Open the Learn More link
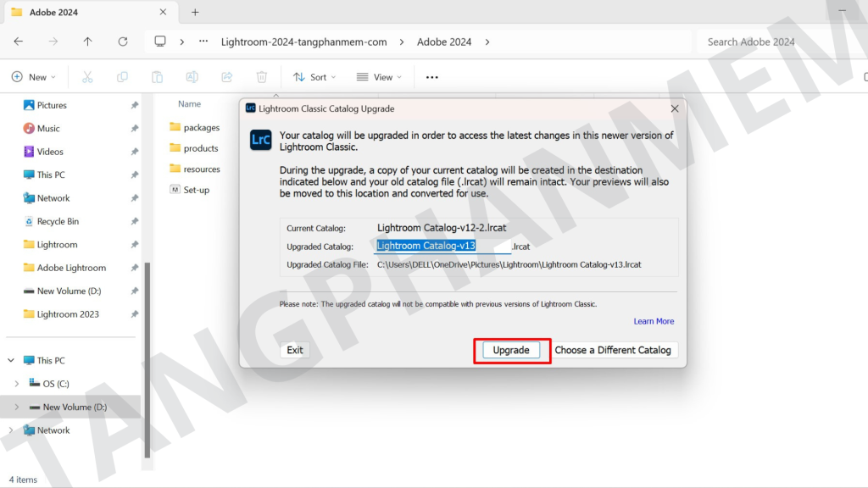Screen dimensions: 868x488 tap(654, 321)
